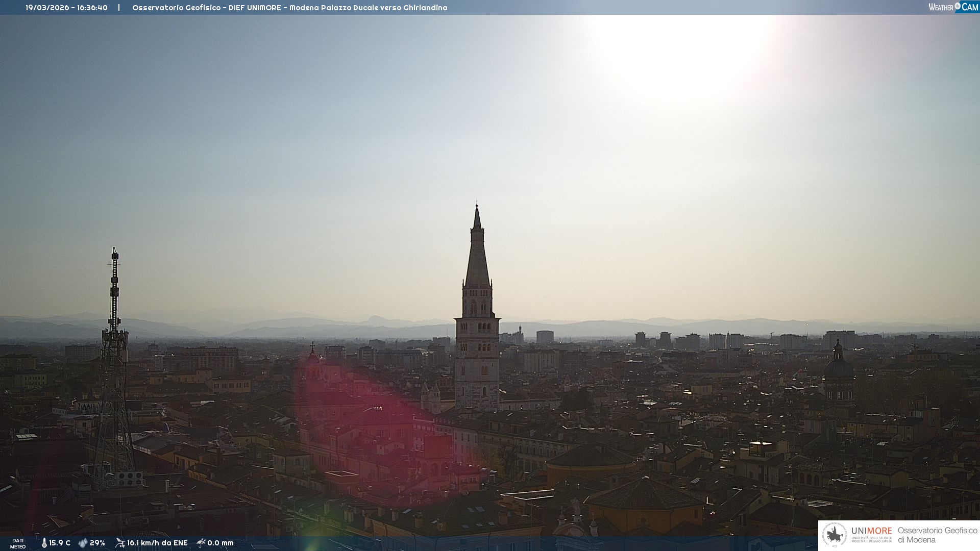This screenshot has width=980, height=551.
Task: Click the Osservatorio Geofisico camera title text
Action: coord(289,8)
